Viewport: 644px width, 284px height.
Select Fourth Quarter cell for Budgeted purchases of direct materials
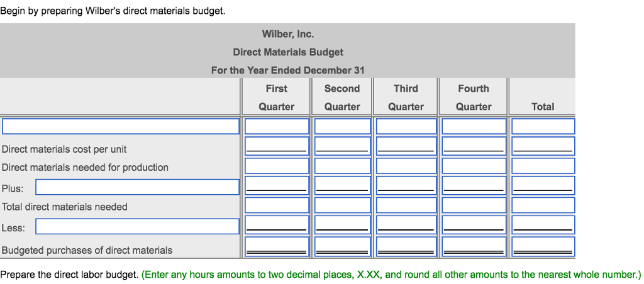point(474,247)
